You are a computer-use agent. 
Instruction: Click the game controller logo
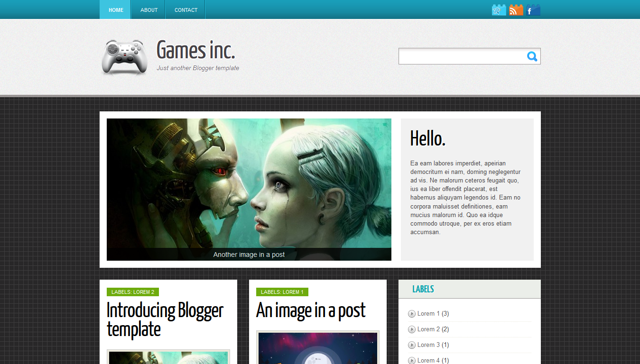pyautogui.click(x=124, y=57)
